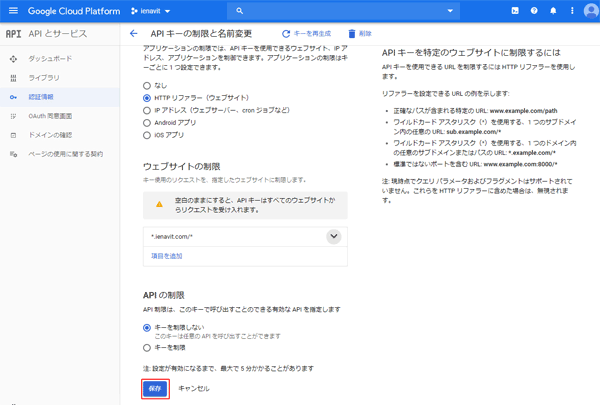Click キーを再生成 regenerate key button
Viewport: 600px width, 405px height.
point(307,34)
